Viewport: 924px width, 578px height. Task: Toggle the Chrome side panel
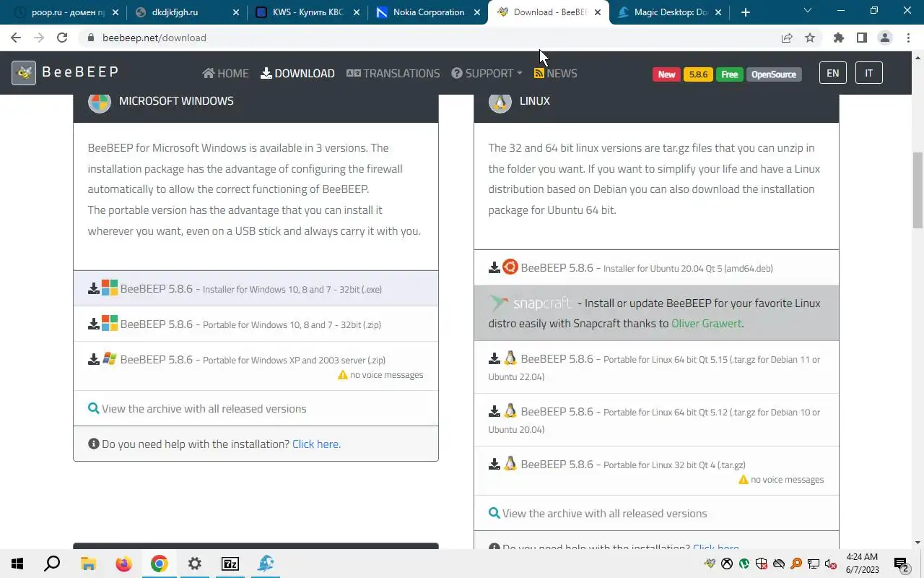861,38
